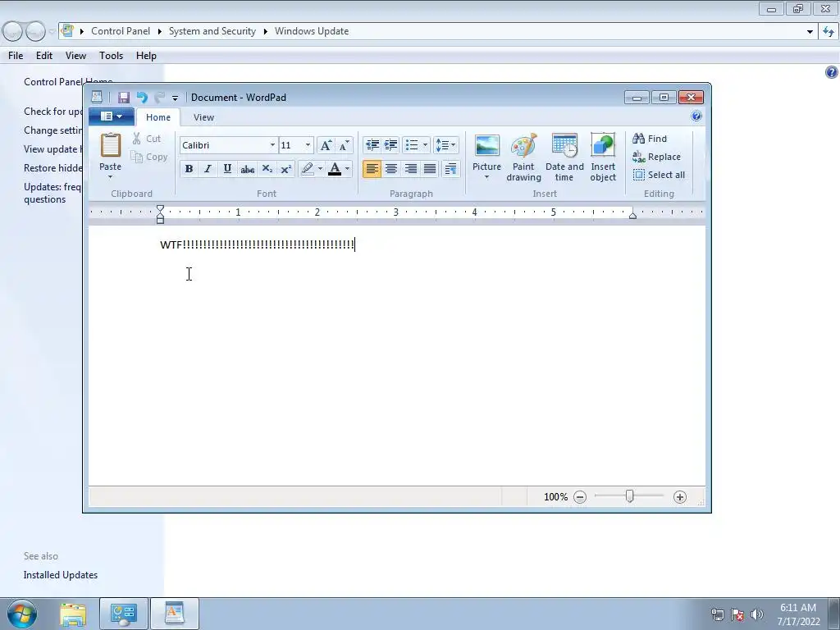Undo last action in WordPad
This screenshot has height=630, width=840.
click(x=142, y=98)
